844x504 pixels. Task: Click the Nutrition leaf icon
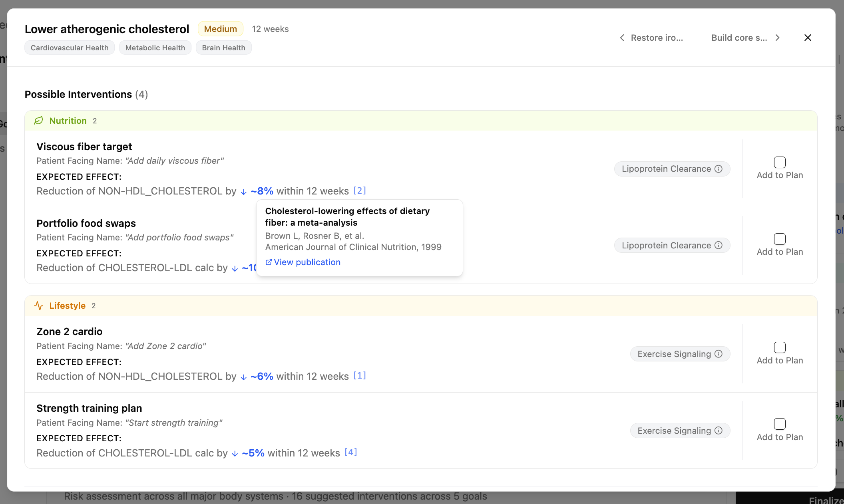[38, 121]
